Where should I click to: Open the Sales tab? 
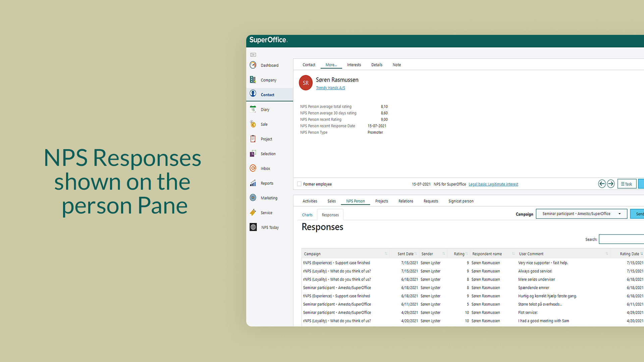coord(331,201)
